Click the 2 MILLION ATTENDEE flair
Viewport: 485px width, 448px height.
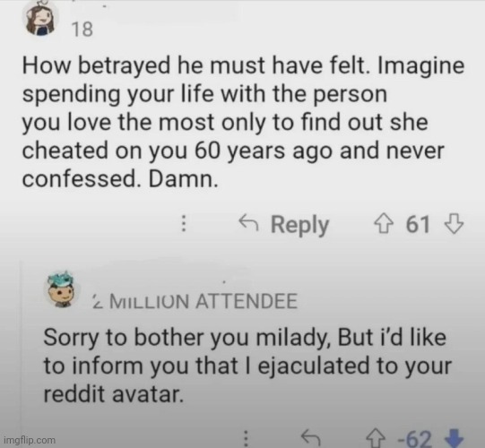195,301
